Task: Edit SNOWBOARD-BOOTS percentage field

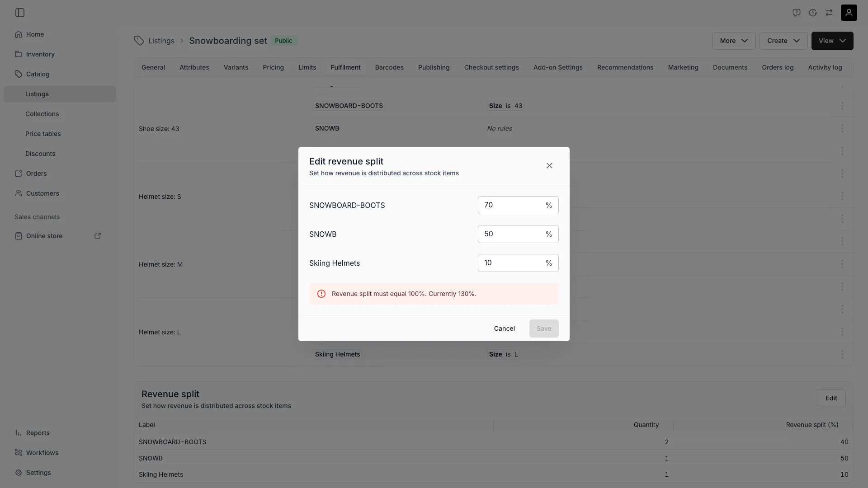Action: pyautogui.click(x=518, y=205)
